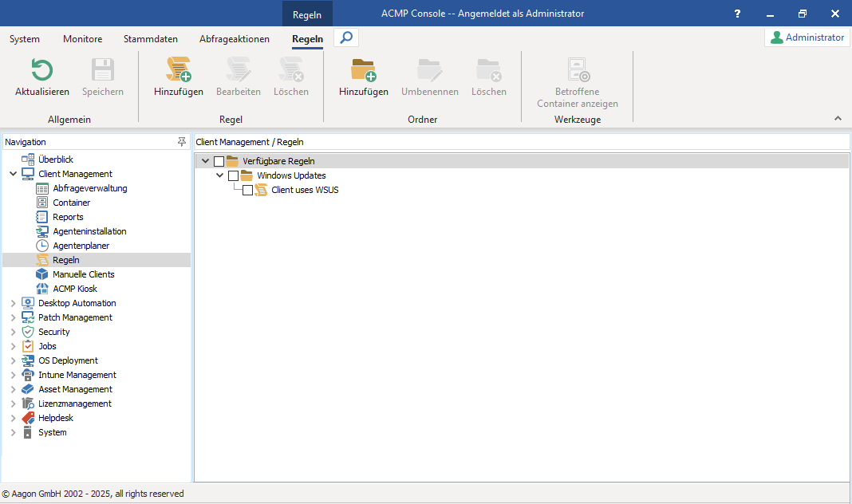Click the Aktualisieren refresh icon
This screenshot has width=852, height=504.
(41, 71)
